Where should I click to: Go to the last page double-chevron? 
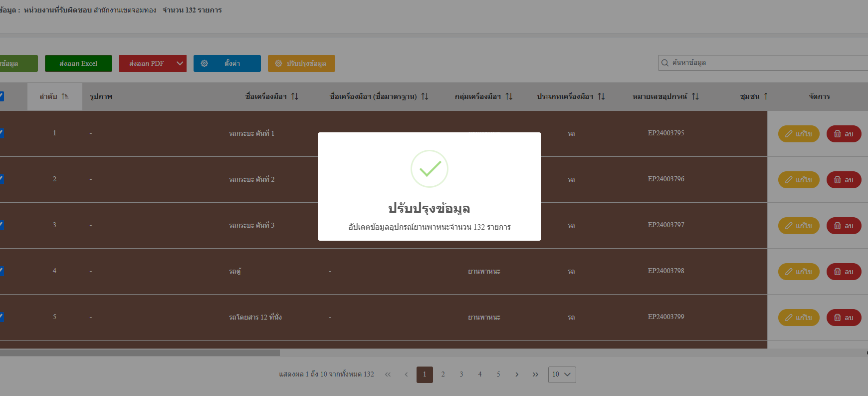click(x=535, y=375)
